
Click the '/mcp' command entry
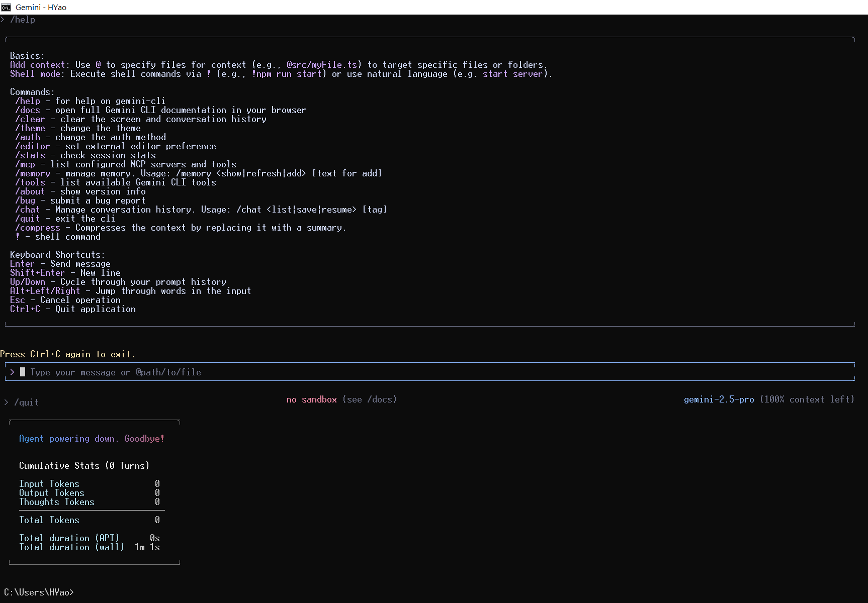126,164
